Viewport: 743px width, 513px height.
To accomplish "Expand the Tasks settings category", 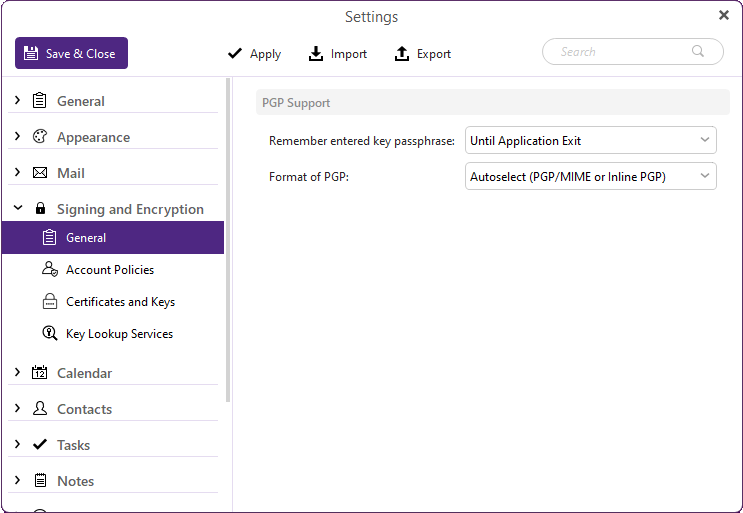I will [x=18, y=444].
